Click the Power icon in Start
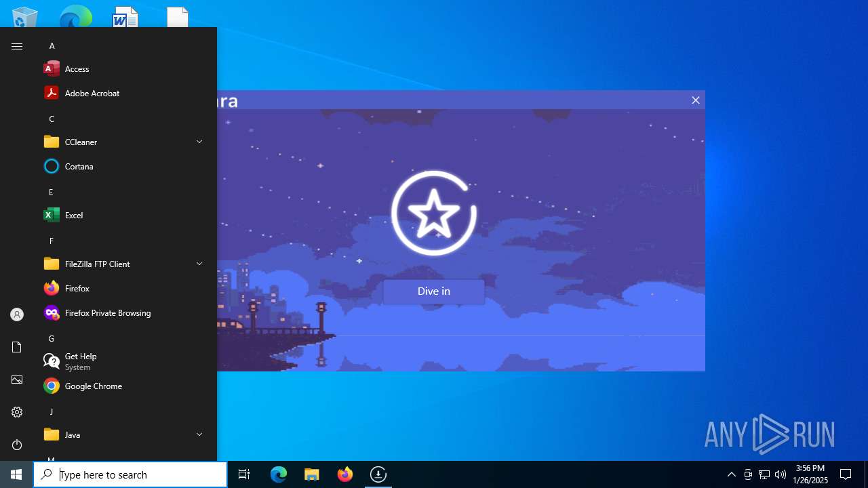 click(17, 445)
